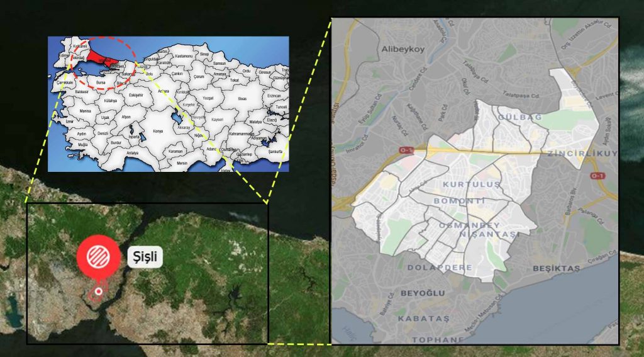Click Kütahya on the Turkey map
Viewport: 644px width, 357px height.
click(111, 101)
